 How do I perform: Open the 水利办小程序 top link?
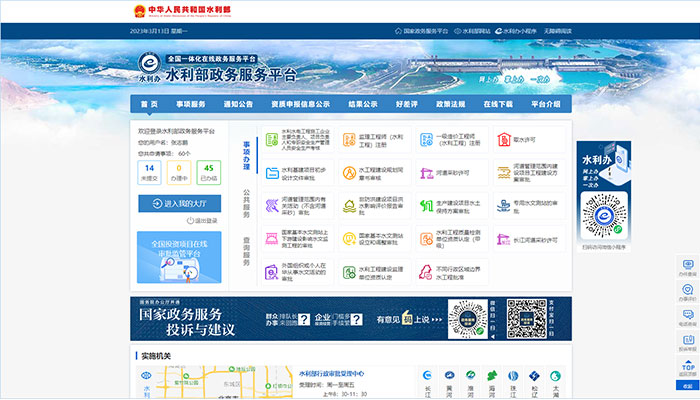[x=516, y=31]
